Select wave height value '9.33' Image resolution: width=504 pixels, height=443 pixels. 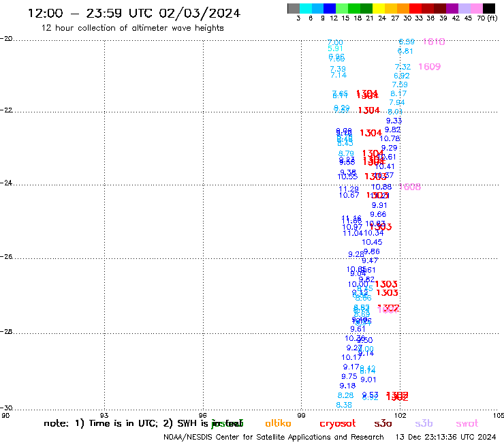394,121
